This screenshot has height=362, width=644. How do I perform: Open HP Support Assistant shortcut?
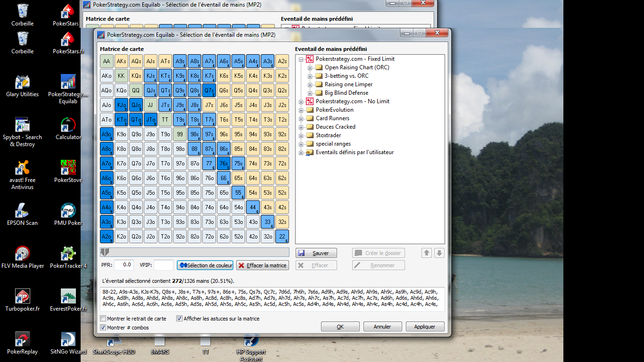point(251,349)
